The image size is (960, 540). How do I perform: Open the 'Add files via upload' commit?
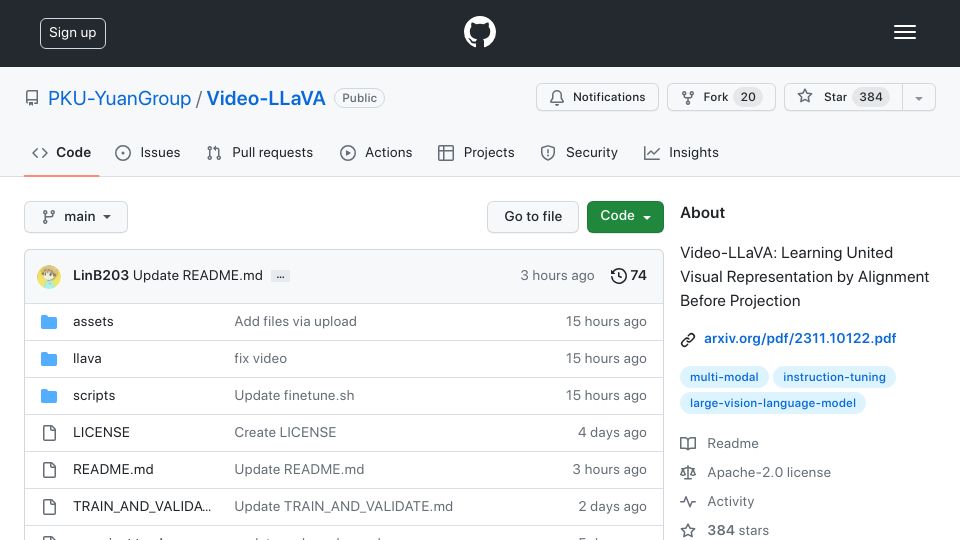(x=295, y=321)
